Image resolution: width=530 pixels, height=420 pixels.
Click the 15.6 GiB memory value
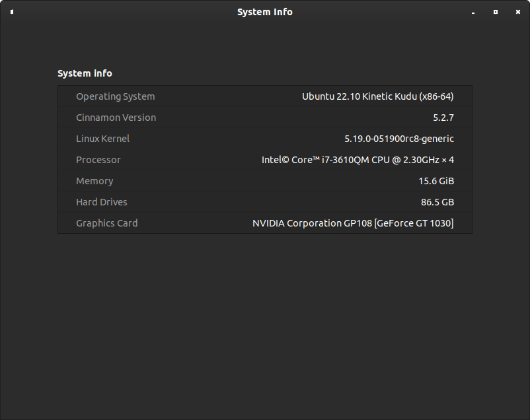pos(435,181)
